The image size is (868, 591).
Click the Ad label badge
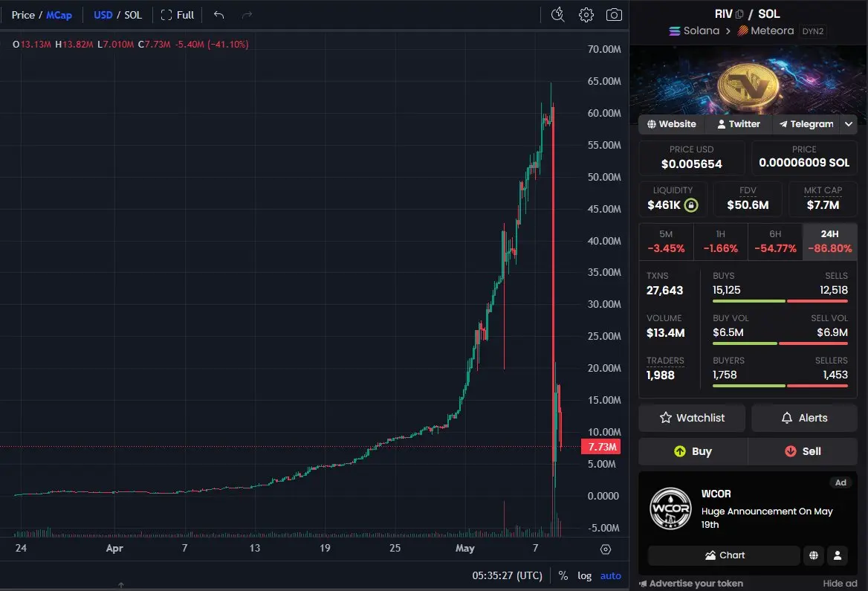[x=841, y=482]
